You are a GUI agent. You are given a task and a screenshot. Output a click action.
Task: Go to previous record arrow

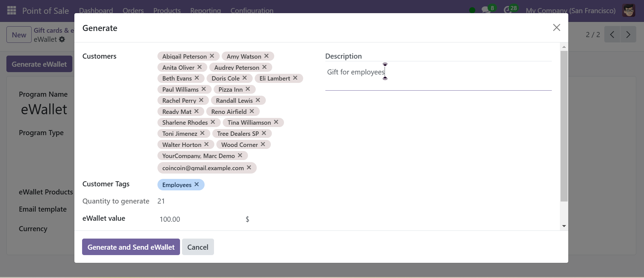click(x=612, y=34)
